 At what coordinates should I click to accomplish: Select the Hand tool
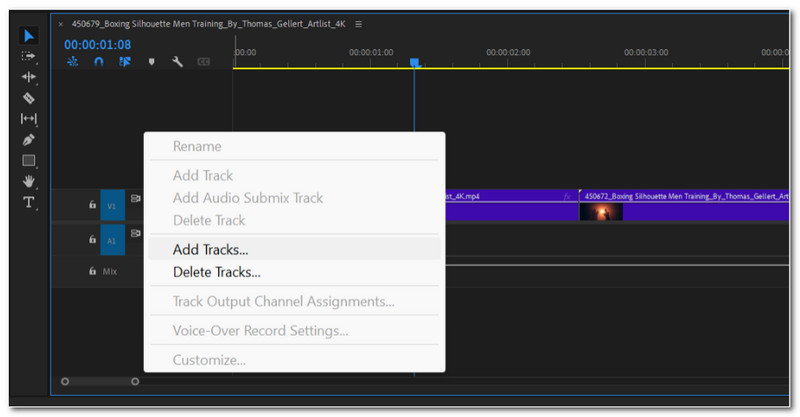tap(29, 181)
